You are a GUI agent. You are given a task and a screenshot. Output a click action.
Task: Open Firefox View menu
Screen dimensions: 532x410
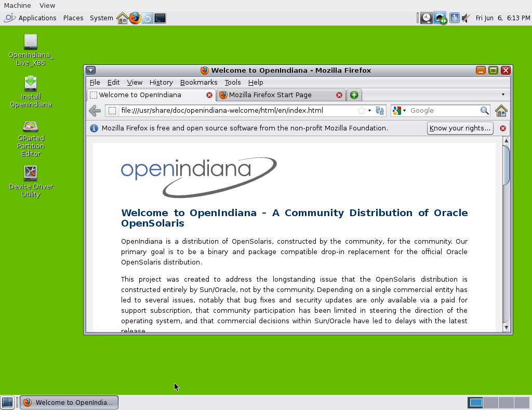tap(135, 83)
